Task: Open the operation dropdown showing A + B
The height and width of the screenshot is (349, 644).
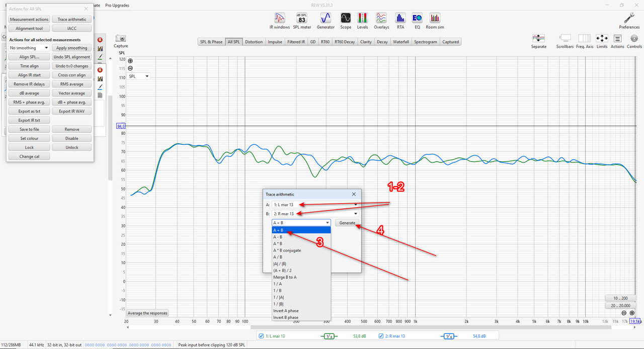Action: 301,223
